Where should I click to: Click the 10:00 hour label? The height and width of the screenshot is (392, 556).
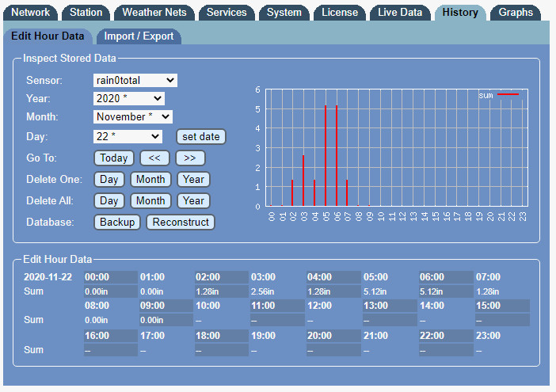[x=208, y=306]
